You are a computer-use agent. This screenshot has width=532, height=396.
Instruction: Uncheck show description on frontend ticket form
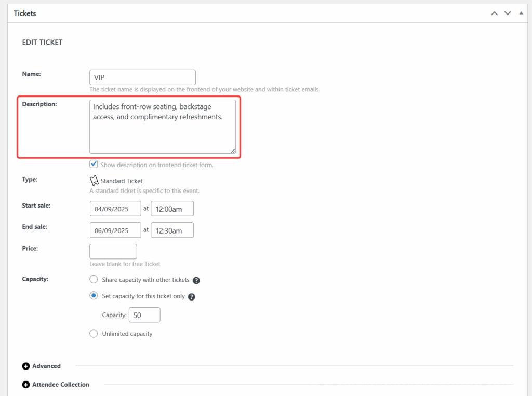point(94,163)
